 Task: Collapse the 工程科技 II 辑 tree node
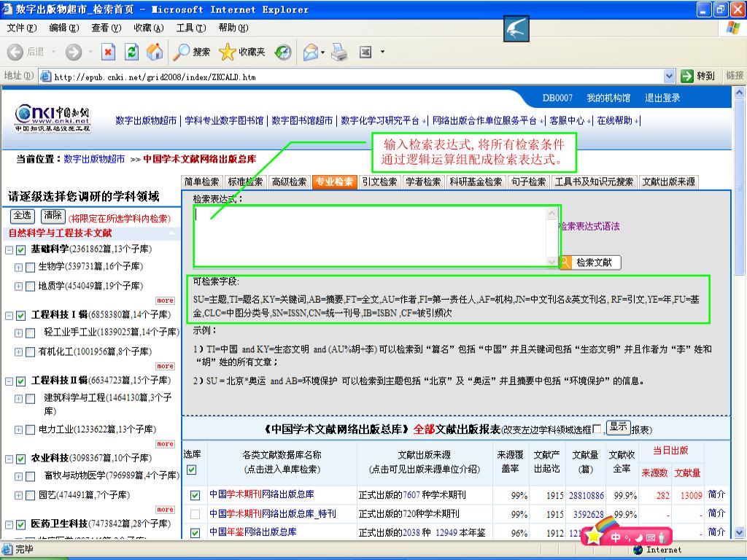click(x=9, y=381)
